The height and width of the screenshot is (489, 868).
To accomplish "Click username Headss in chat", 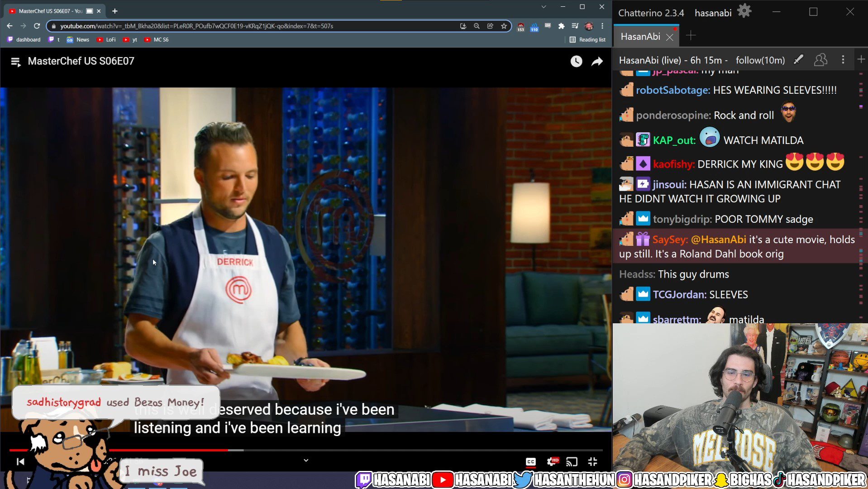I will point(637,274).
